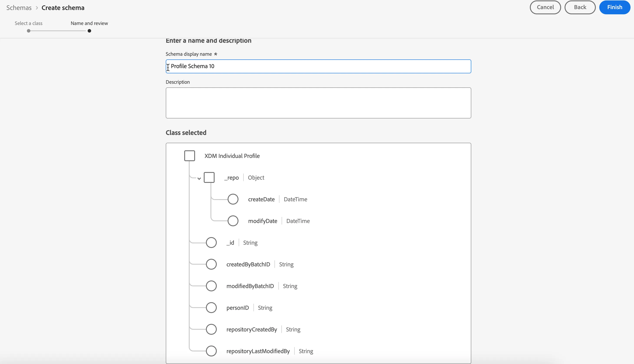The image size is (634, 364).
Task: Cancel schema creation
Action: [x=545, y=7]
